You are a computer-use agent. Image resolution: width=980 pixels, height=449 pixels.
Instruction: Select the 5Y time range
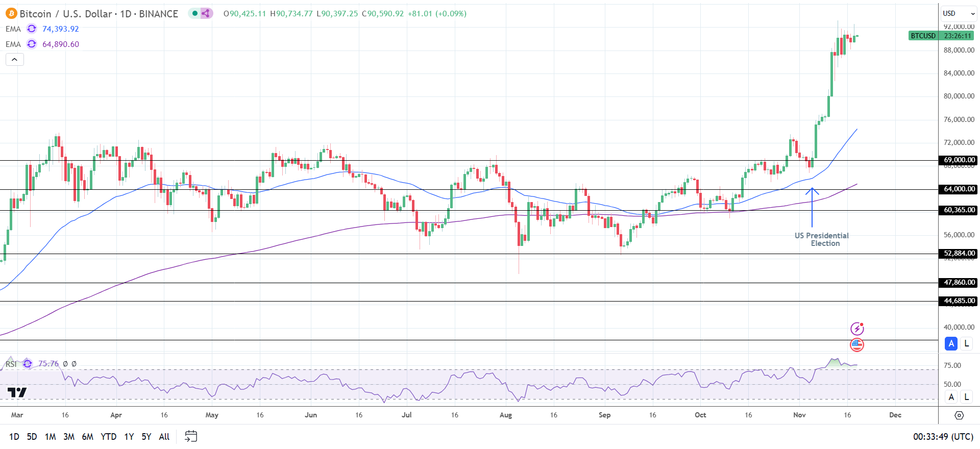click(146, 437)
